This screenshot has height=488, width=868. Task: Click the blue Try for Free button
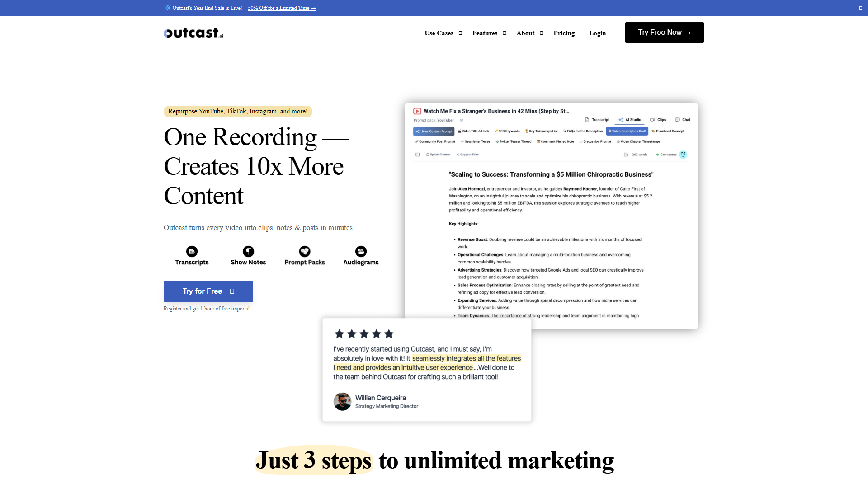click(x=208, y=291)
